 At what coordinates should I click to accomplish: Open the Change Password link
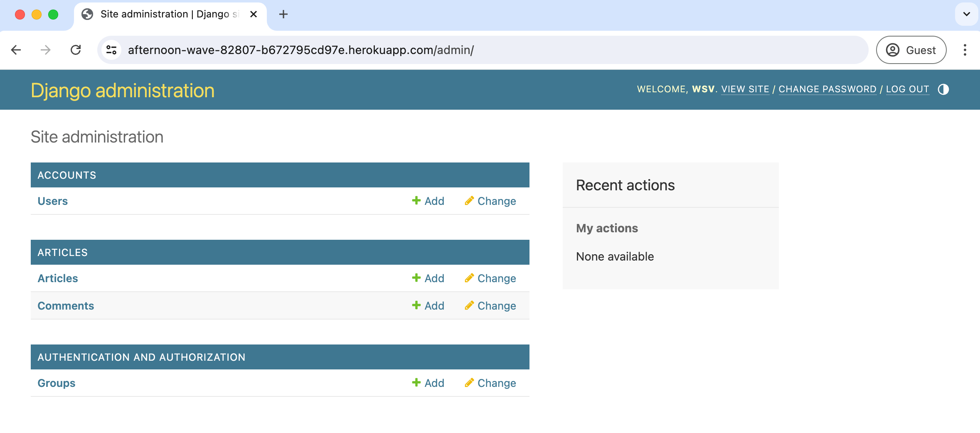click(x=827, y=89)
